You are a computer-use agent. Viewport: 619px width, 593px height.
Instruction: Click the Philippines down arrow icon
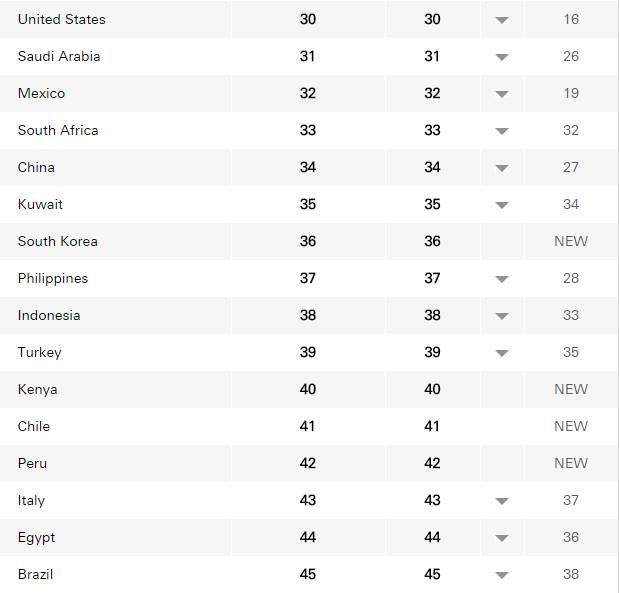(502, 279)
